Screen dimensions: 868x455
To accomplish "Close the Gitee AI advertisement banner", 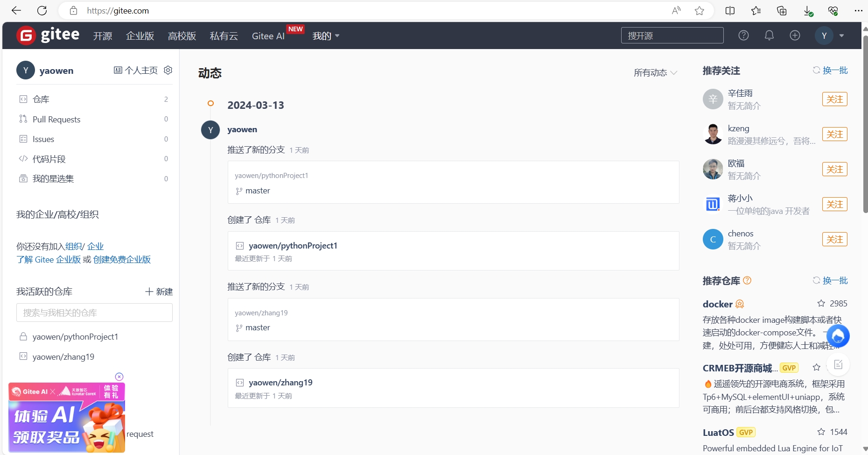I will [119, 377].
